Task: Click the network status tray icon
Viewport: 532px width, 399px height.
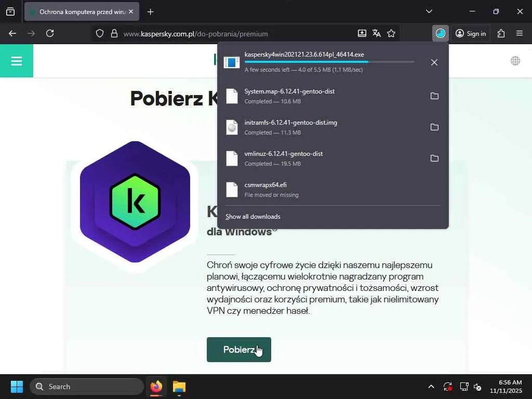Action: 464,387
